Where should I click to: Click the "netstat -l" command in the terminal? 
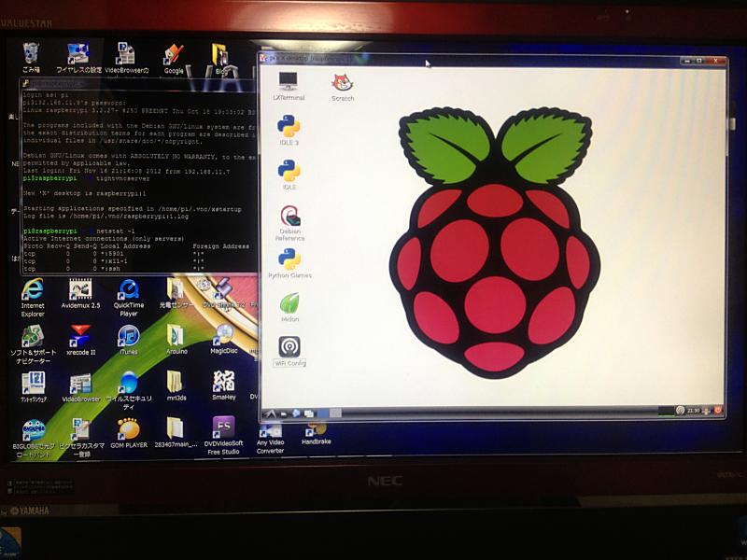pyautogui.click(x=115, y=231)
